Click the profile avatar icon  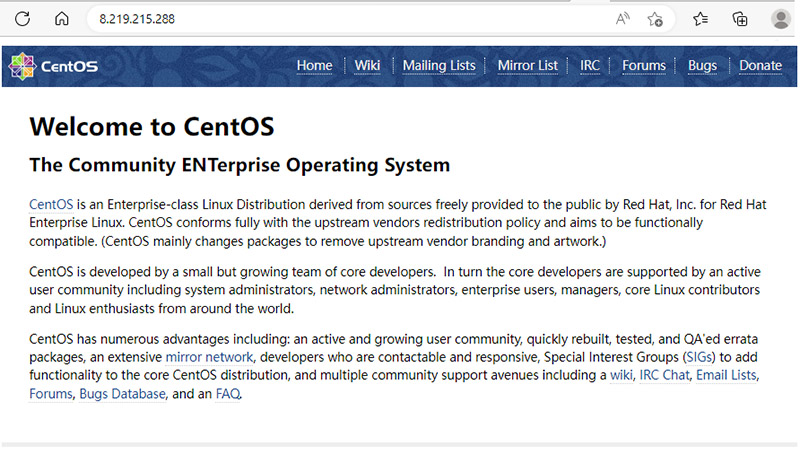pos(781,19)
